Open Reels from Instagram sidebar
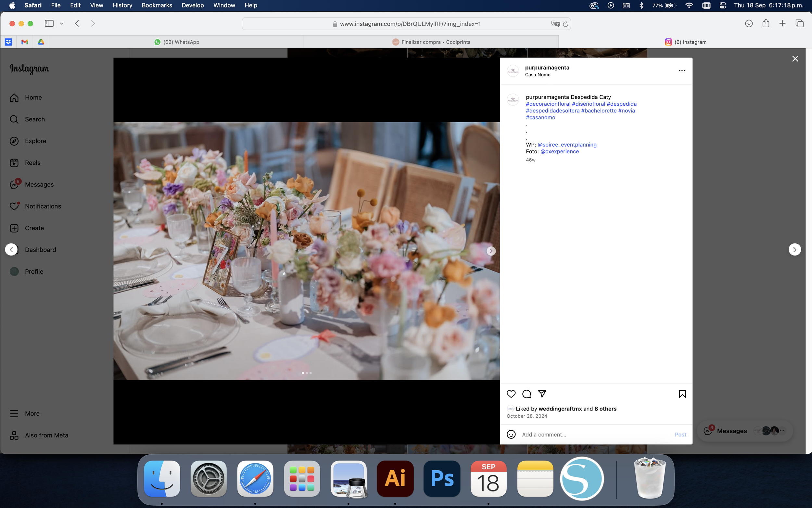812x508 pixels. 32,163
